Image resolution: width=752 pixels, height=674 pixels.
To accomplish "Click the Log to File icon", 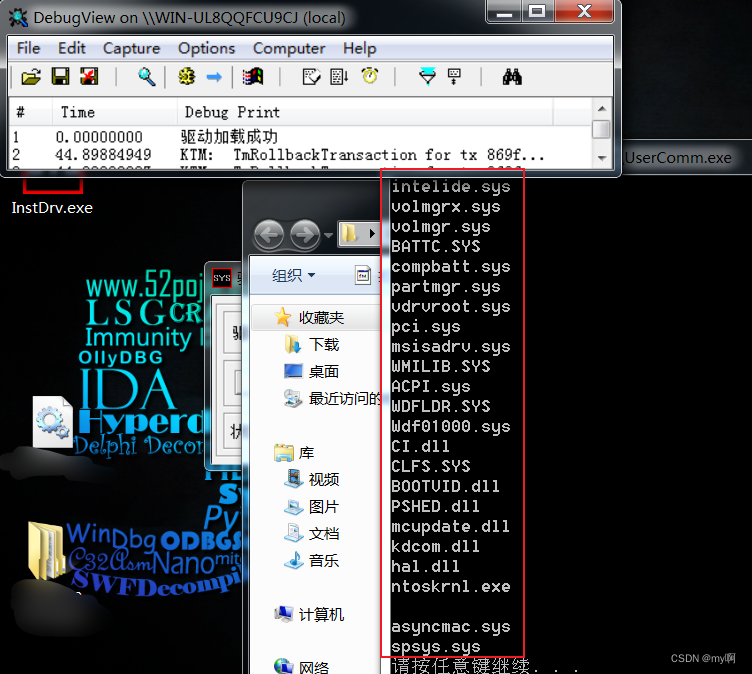I will tap(311, 77).
